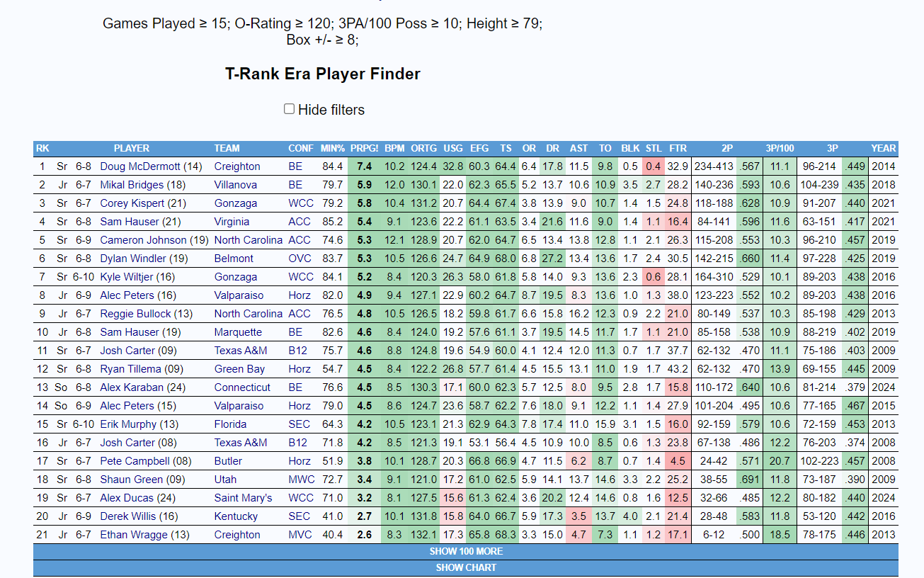This screenshot has width=924, height=578.
Task: Sort table by BPM column header
Action: coord(394,148)
